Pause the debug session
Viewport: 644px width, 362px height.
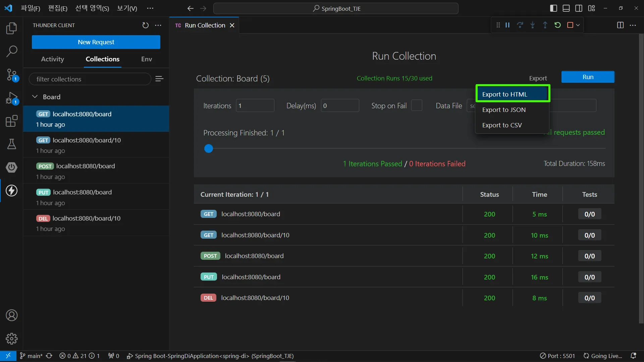tap(507, 25)
